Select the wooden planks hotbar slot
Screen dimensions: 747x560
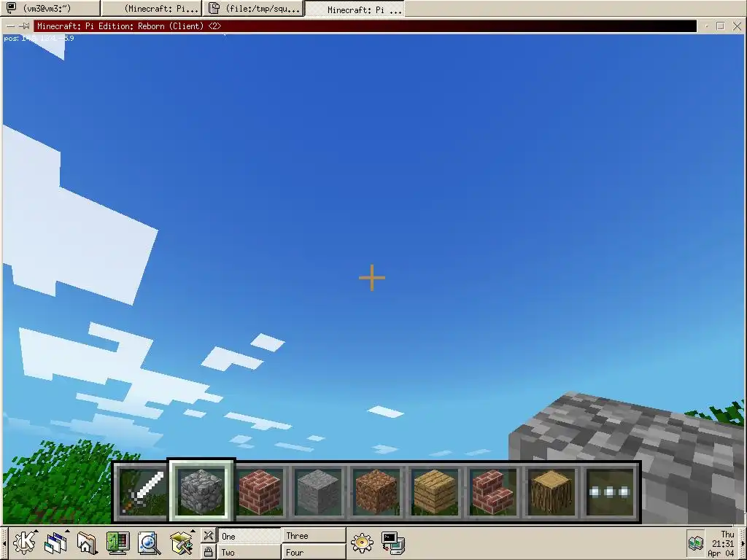pyautogui.click(x=435, y=491)
